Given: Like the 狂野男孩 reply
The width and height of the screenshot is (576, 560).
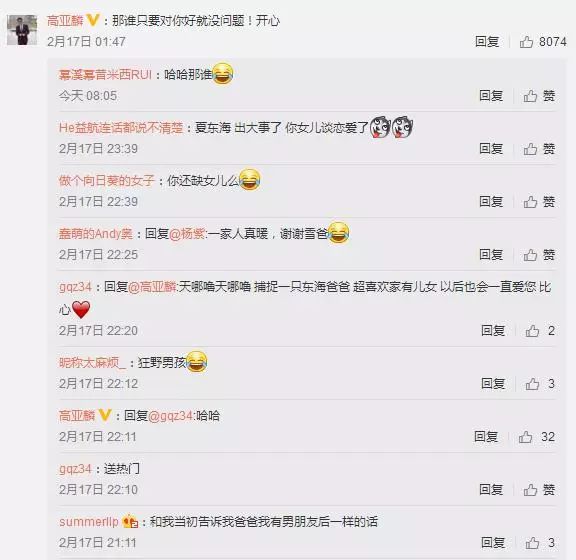Looking at the screenshot, I should point(540,384).
